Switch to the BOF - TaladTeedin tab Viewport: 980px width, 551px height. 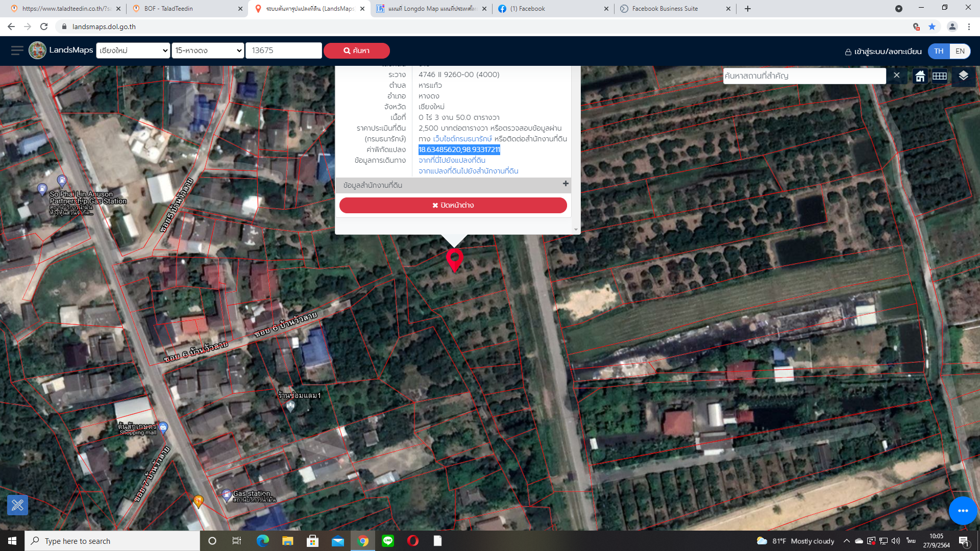coord(187,9)
